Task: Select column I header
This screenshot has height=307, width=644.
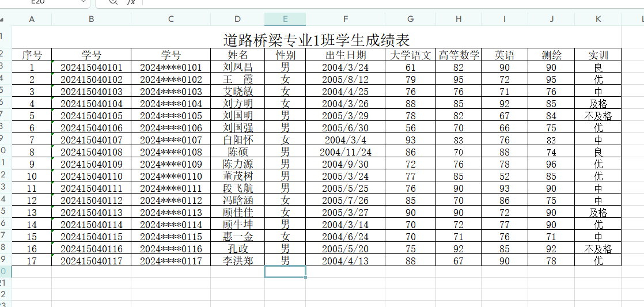Action: (x=505, y=19)
